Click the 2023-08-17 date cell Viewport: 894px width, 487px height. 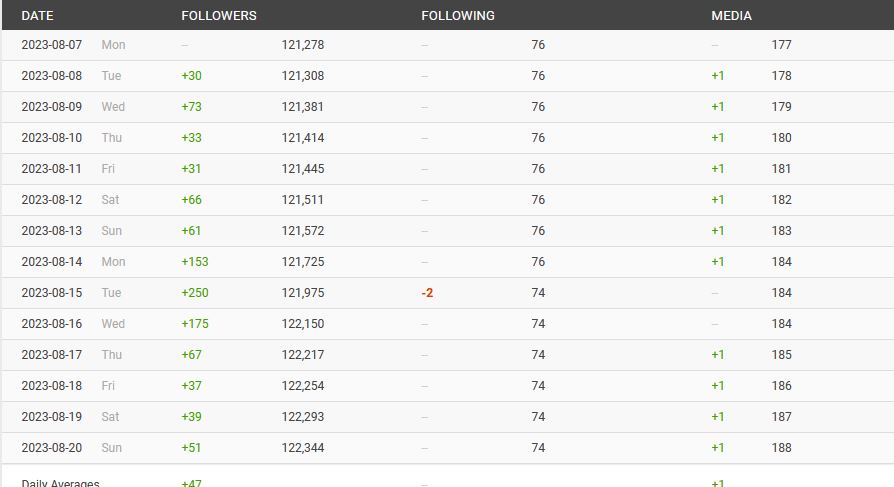[x=52, y=355]
